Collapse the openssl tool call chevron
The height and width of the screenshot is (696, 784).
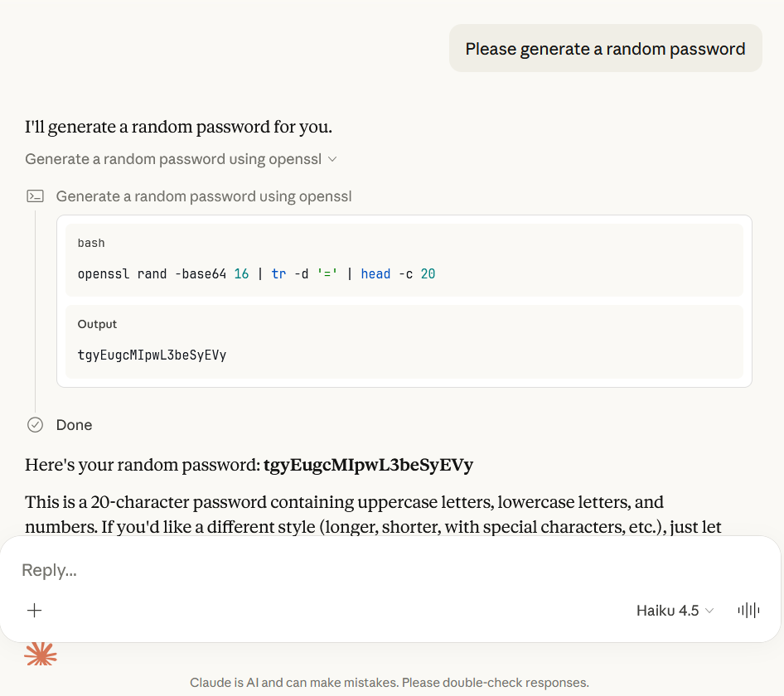tap(332, 159)
